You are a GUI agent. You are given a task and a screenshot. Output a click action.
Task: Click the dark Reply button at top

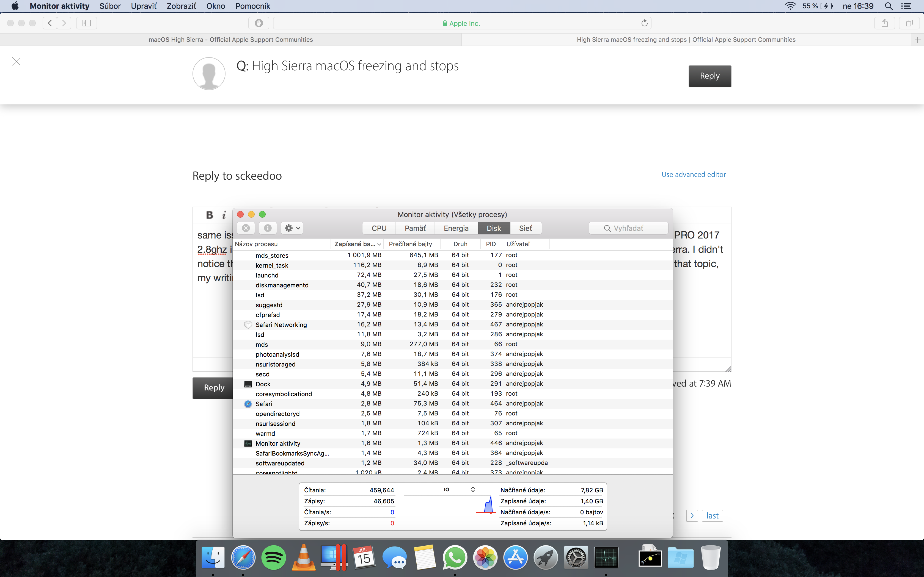click(x=710, y=76)
